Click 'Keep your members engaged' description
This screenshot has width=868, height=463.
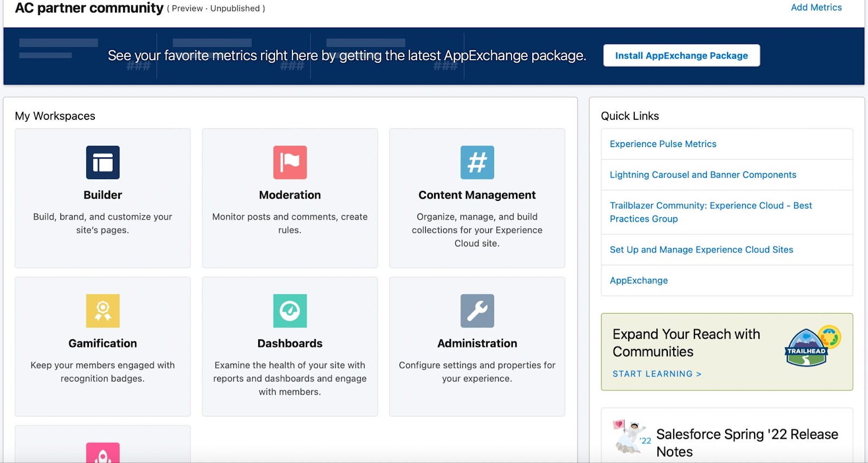103,372
